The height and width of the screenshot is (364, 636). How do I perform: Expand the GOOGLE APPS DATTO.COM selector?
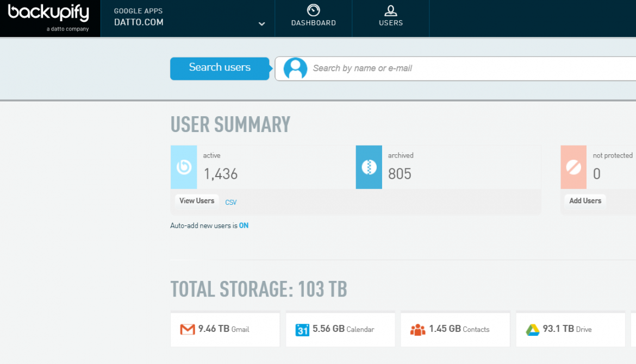pyautogui.click(x=261, y=24)
